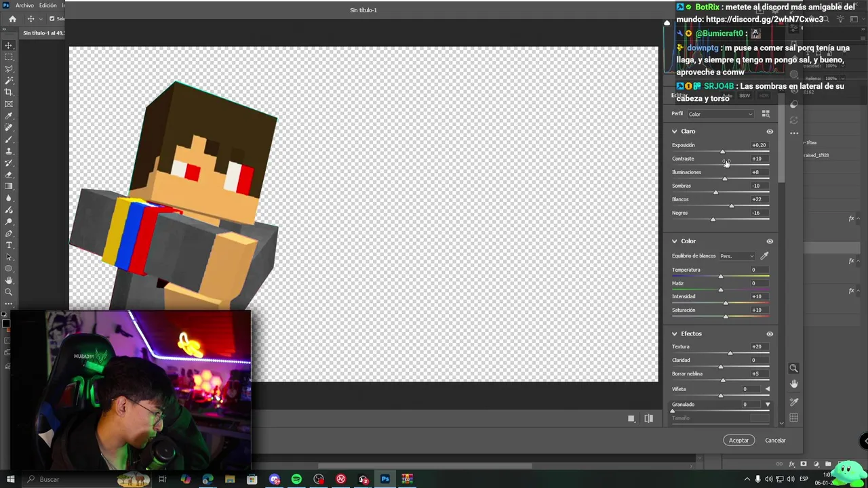Toggle Camera Raw grid overlay icon
This screenshot has height=488, width=868.
coord(793,418)
